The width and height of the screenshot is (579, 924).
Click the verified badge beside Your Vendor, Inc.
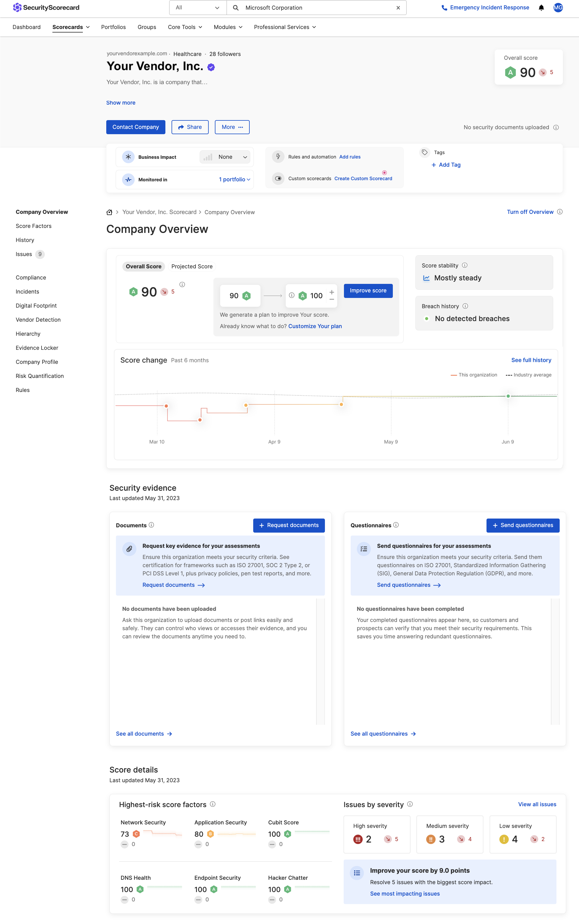[211, 67]
